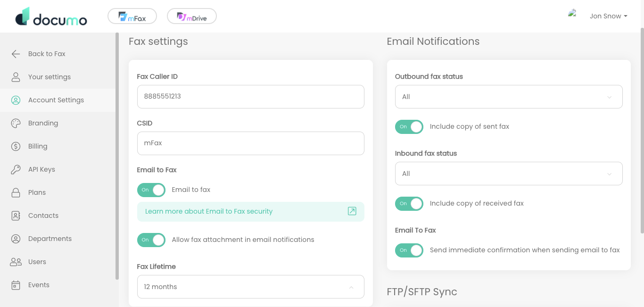This screenshot has height=307, width=644.
Task: Click the Plans lock icon
Action: pyautogui.click(x=16, y=192)
